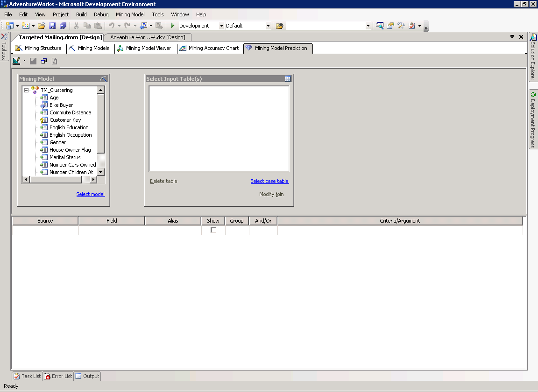
Task: Open the Output panel button
Action: tap(87, 376)
